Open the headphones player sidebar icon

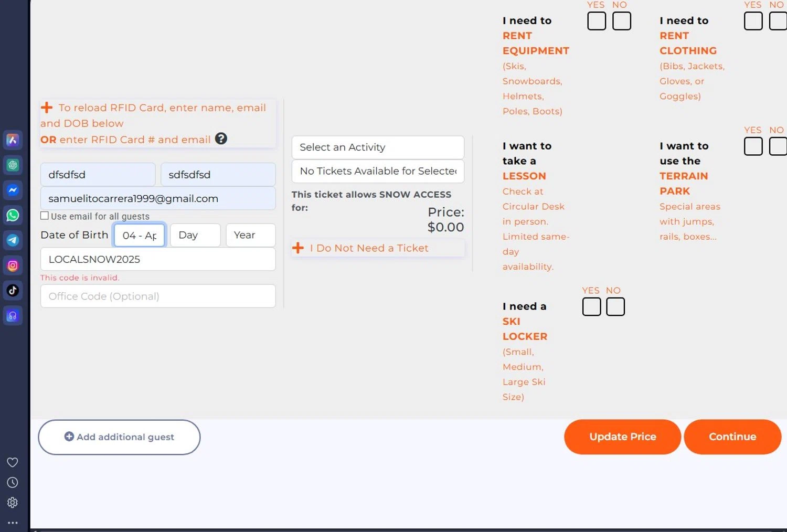click(x=13, y=316)
